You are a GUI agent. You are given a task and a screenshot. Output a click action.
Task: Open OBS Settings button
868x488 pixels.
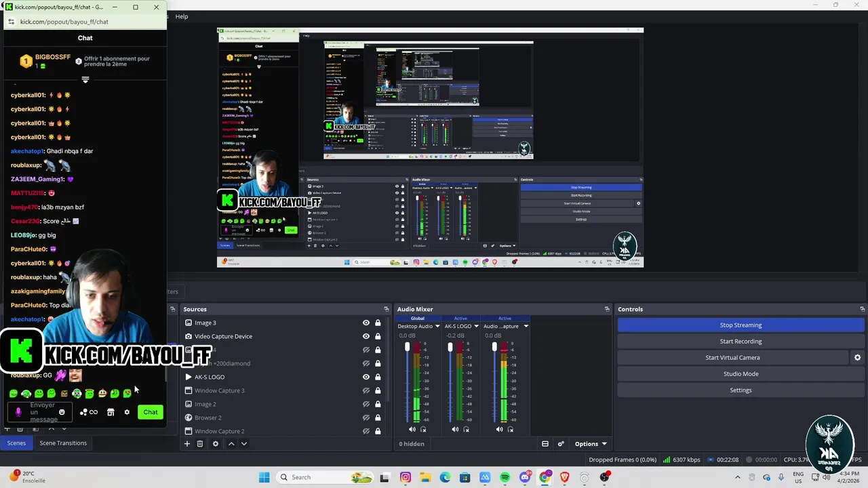click(741, 390)
